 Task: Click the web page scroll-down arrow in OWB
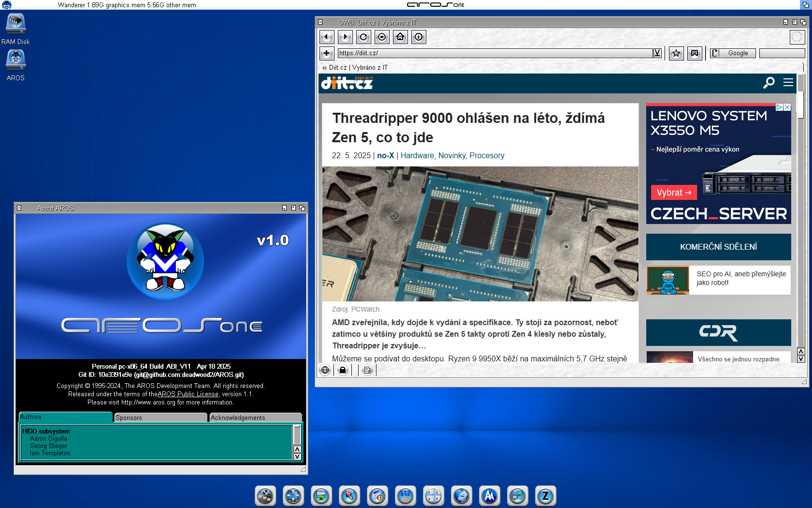pyautogui.click(x=801, y=359)
